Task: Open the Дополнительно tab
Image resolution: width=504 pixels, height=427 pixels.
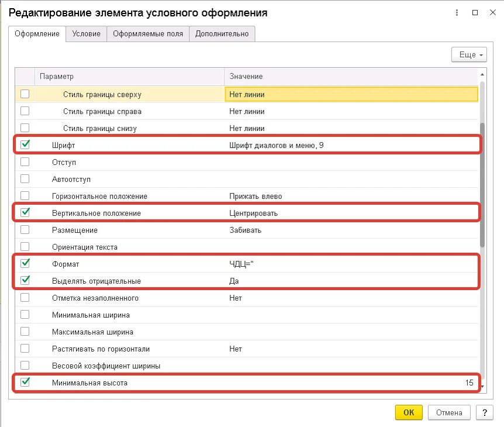Action: [x=222, y=33]
